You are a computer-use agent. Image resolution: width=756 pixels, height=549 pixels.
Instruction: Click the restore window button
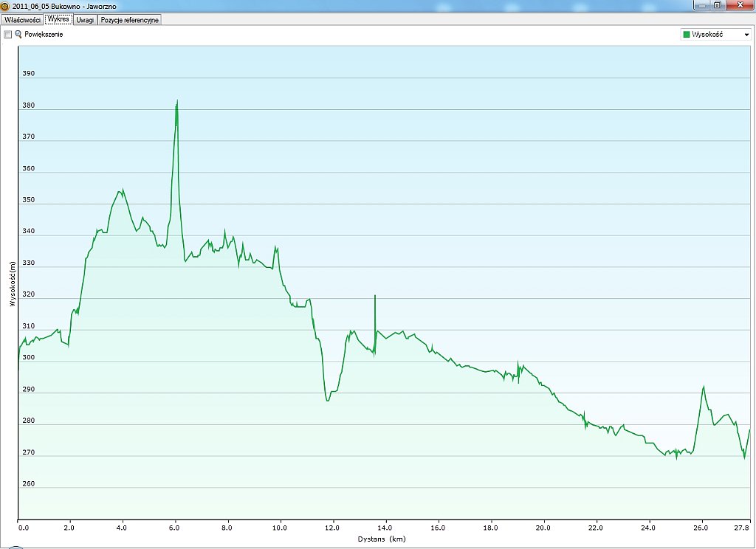pos(717,5)
